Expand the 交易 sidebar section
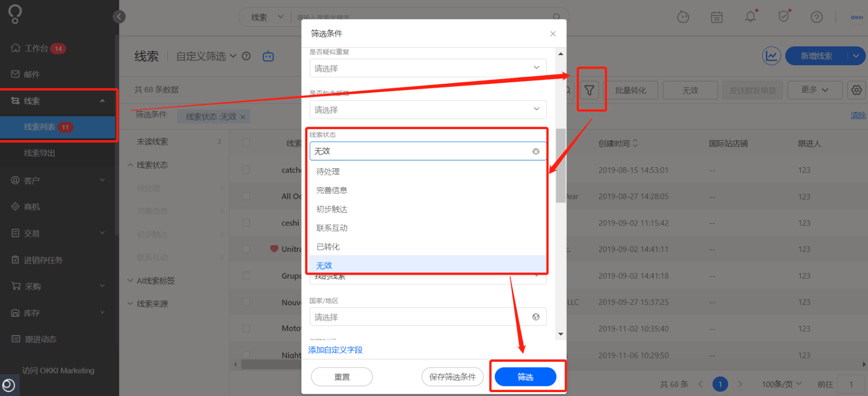868x396 pixels. click(x=102, y=233)
